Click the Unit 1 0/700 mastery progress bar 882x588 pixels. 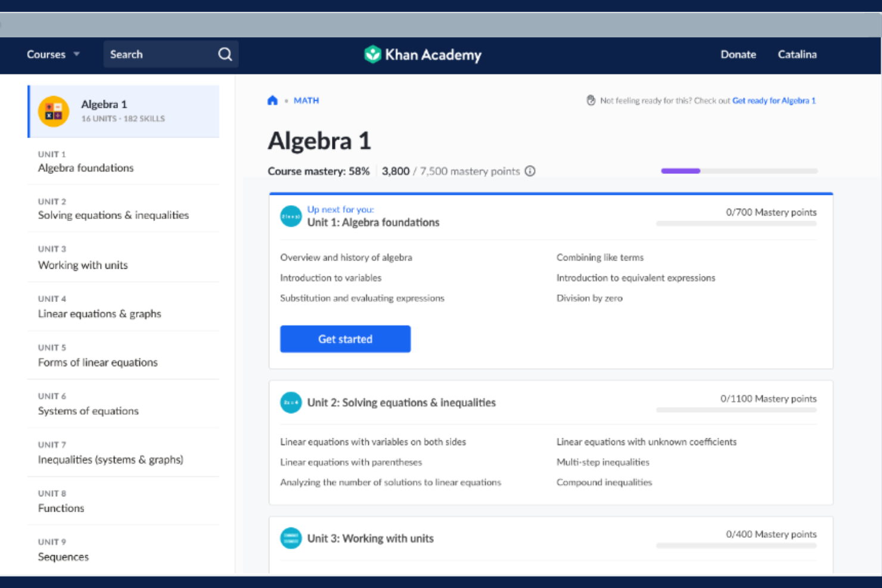[736, 223]
